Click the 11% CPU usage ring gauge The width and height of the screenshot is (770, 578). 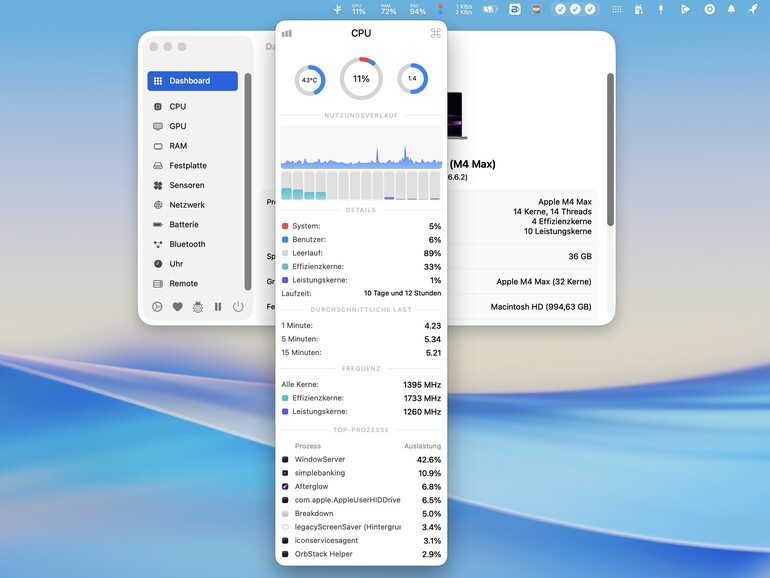pos(361,79)
